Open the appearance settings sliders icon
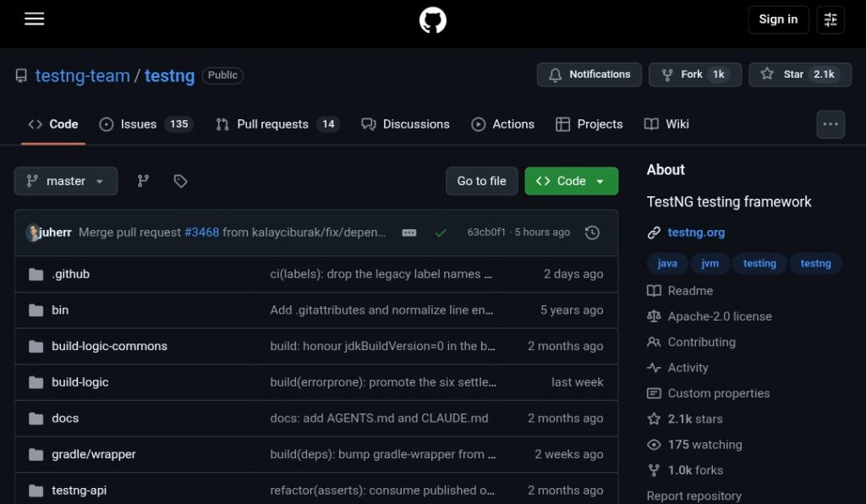866x504 pixels. point(830,20)
